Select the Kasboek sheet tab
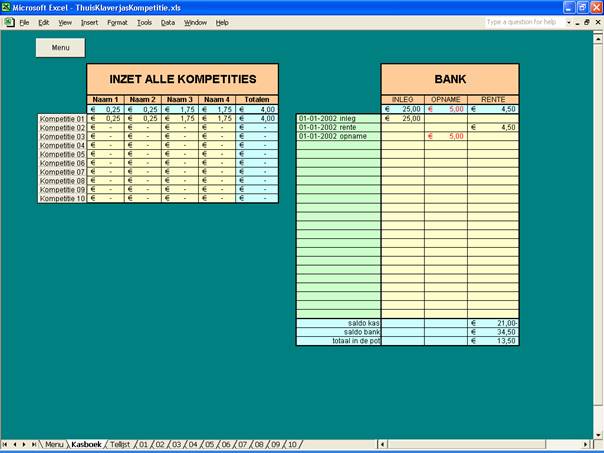Image resolution: width=604 pixels, height=453 pixels. [86, 445]
